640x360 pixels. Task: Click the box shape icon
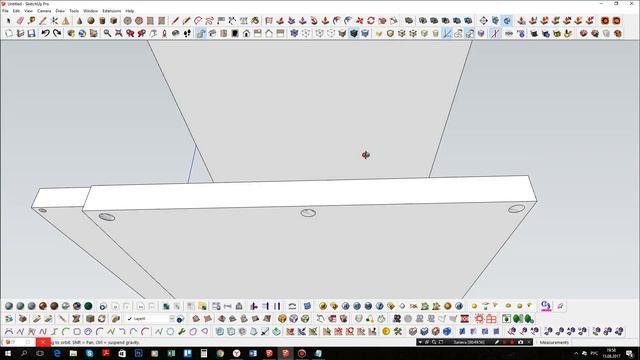click(113, 21)
